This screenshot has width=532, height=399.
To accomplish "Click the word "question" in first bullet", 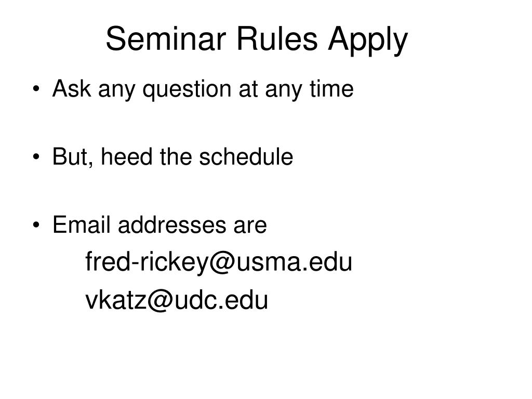I will (x=187, y=90).
